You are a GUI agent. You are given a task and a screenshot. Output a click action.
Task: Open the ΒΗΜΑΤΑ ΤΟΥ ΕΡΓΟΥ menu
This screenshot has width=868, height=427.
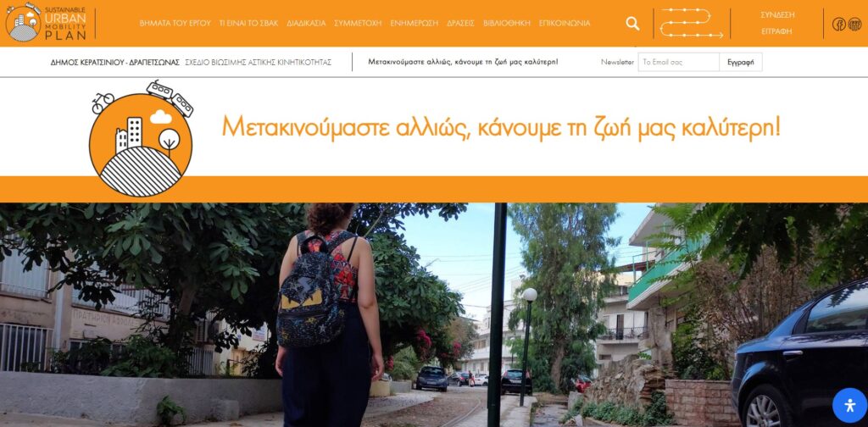tap(175, 23)
